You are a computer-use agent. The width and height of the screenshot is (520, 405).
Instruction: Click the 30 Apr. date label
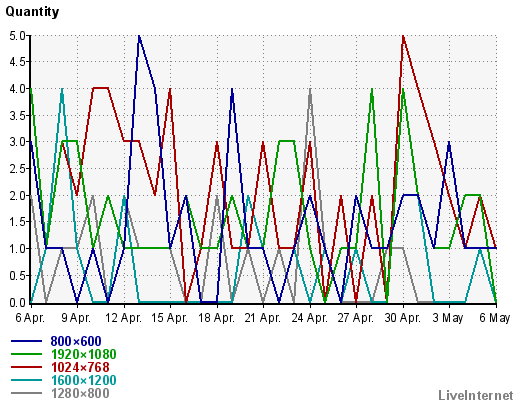coord(403,318)
